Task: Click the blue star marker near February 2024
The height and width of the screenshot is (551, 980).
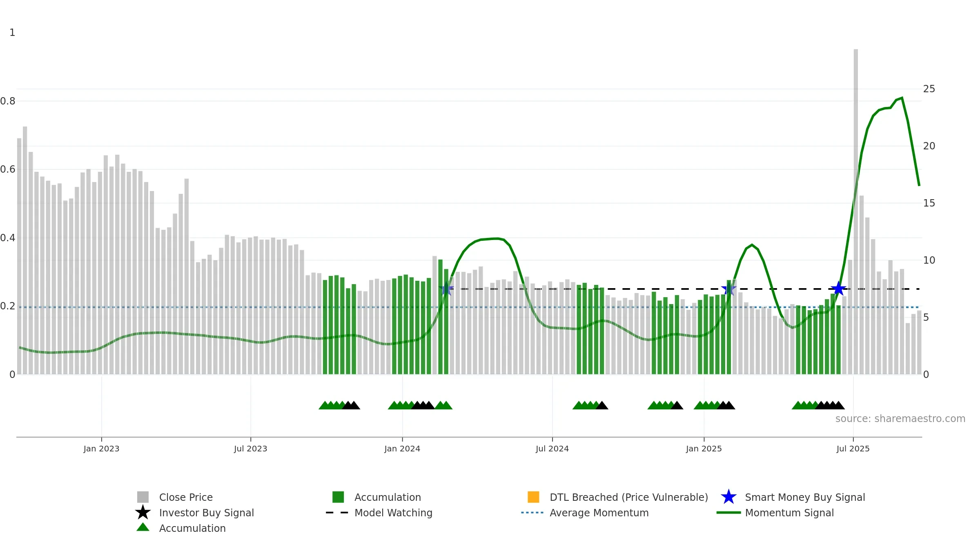Action: pyautogui.click(x=446, y=289)
